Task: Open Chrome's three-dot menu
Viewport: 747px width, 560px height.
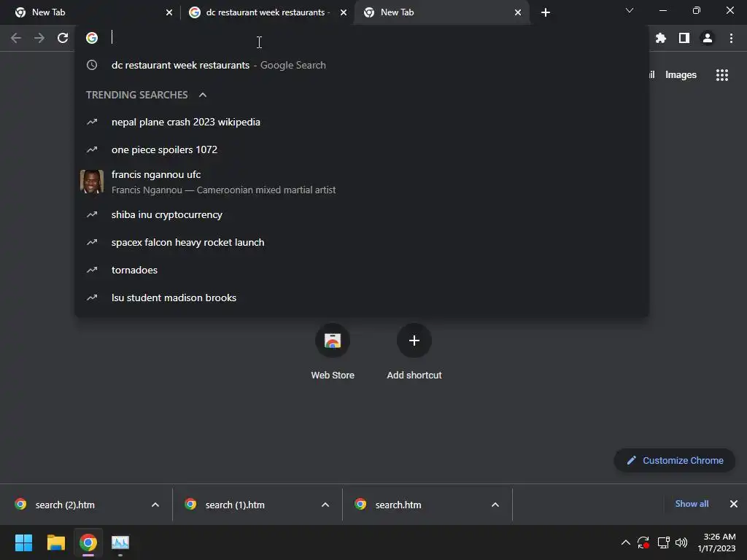Action: click(x=731, y=38)
